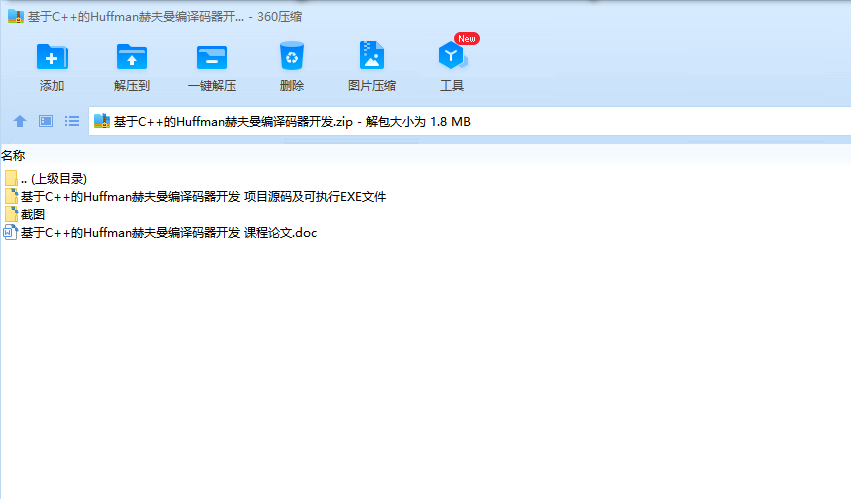This screenshot has height=499, width=851.
Task: Click the zip icon in address bar
Action: [101, 121]
